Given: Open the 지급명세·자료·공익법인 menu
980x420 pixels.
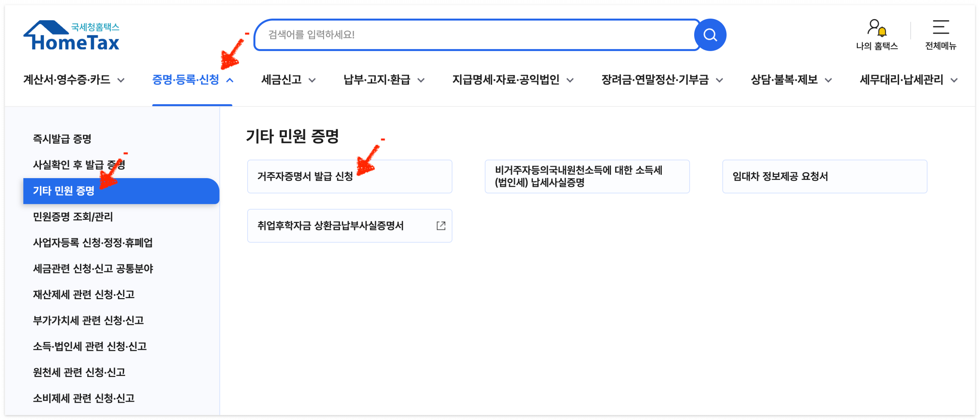Looking at the screenshot, I should coord(506,79).
